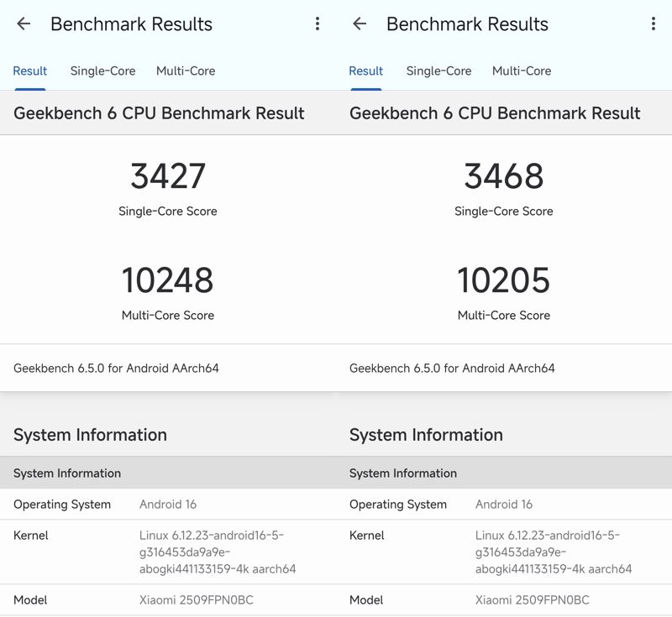Switch to the Multi-Core tab in the right panel
The width and height of the screenshot is (672, 617).
[522, 71]
